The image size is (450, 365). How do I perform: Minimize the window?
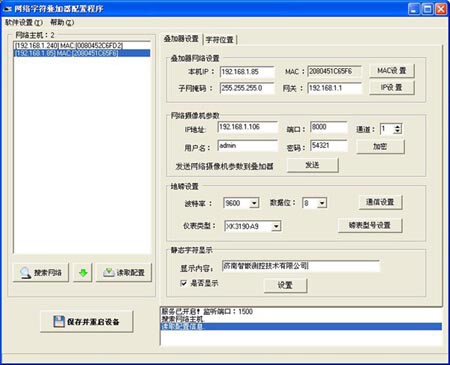pyautogui.click(x=414, y=9)
